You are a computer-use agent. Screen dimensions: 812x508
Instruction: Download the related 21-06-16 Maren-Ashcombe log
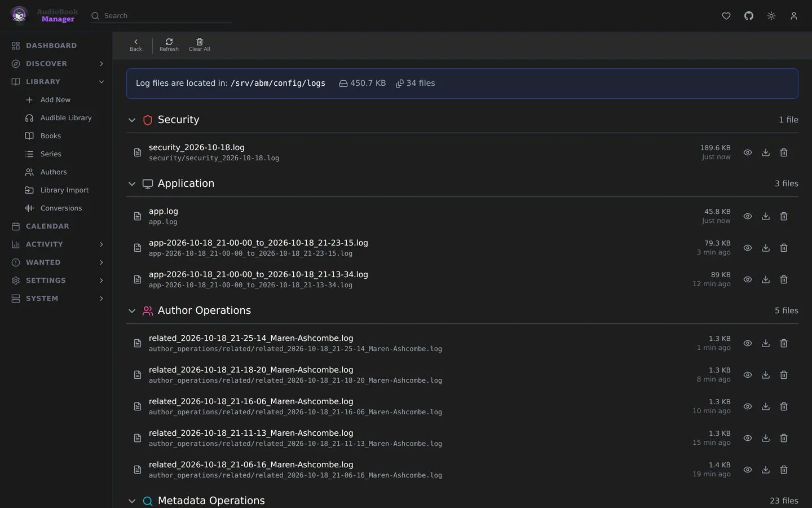pyautogui.click(x=766, y=470)
